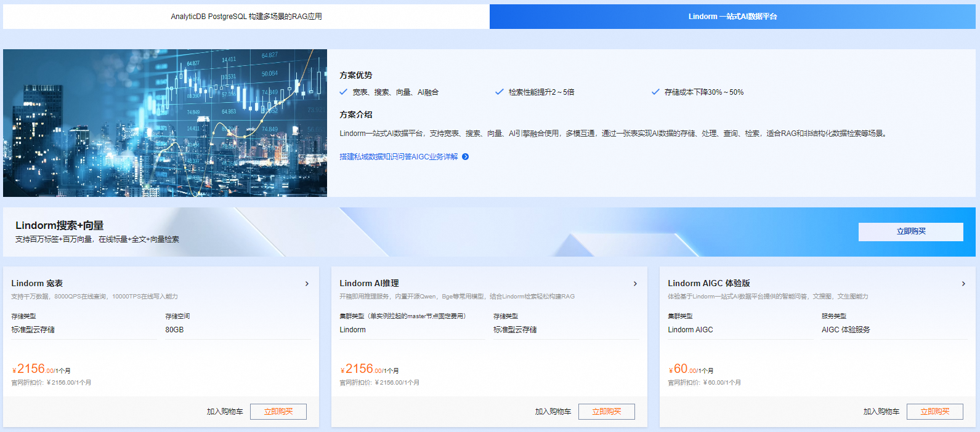The height and width of the screenshot is (432, 980).
Task: Select Lindorm cluster type in AI推理 card
Action: coord(352,330)
